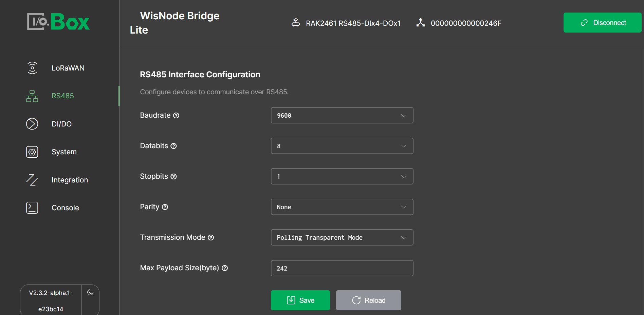
Task: Click the Baudrate help question-mark icon
Action: [x=176, y=116]
